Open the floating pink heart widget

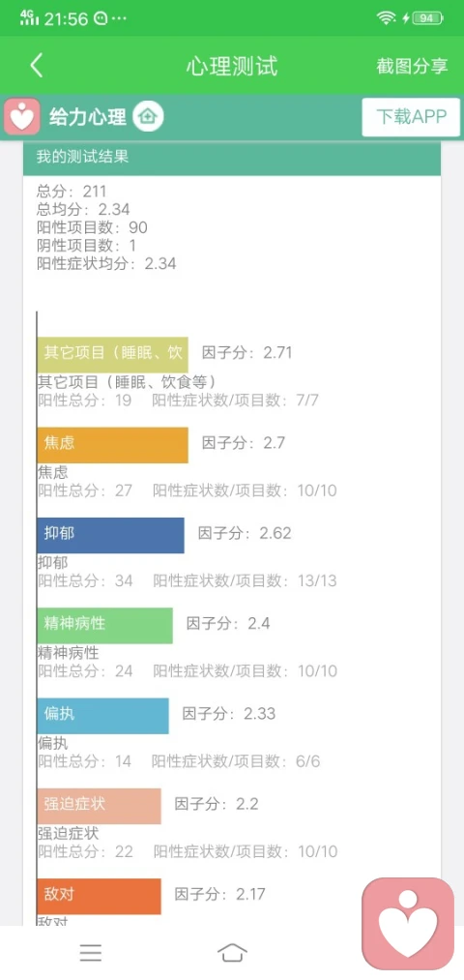[408, 924]
